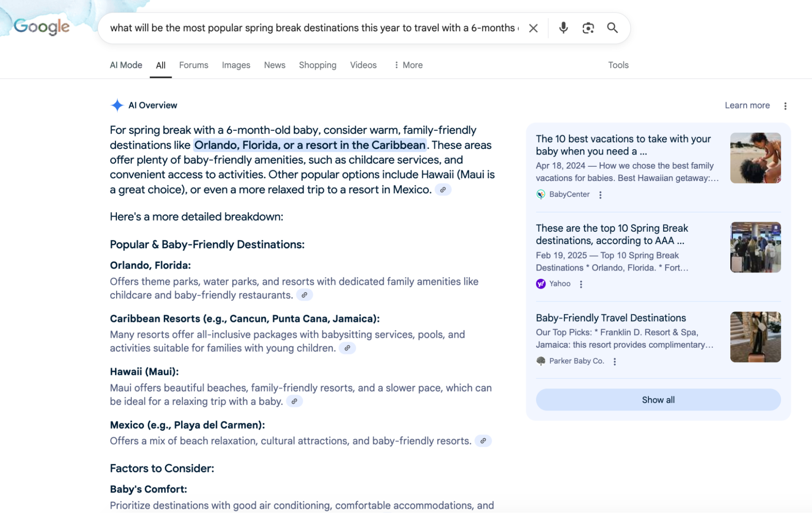Click source link icon after Caribbean Resorts description
The height and width of the screenshot is (513, 812).
[x=347, y=348]
